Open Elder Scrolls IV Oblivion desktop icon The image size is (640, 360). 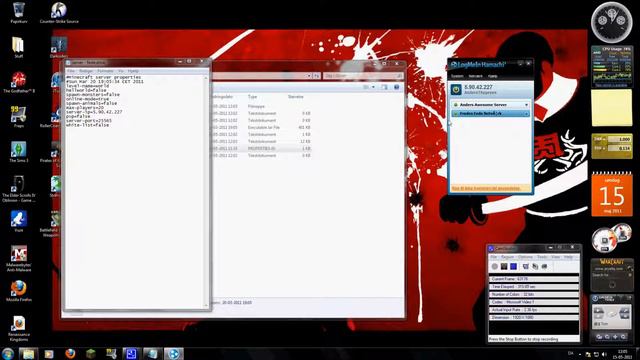[19, 189]
